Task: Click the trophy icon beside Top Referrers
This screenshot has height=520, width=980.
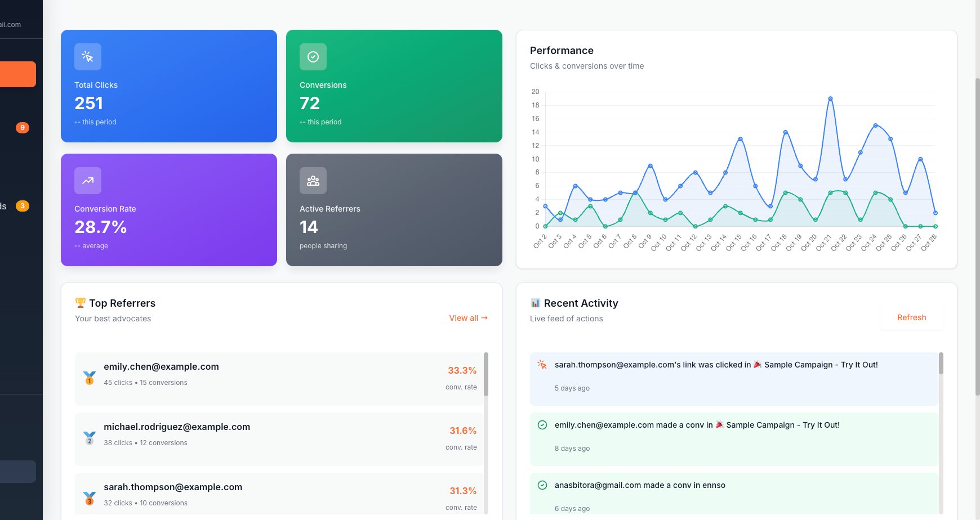Action: (81, 303)
